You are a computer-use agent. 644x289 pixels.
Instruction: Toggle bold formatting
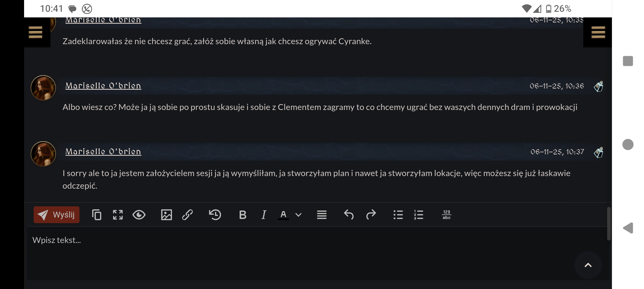coord(243,215)
